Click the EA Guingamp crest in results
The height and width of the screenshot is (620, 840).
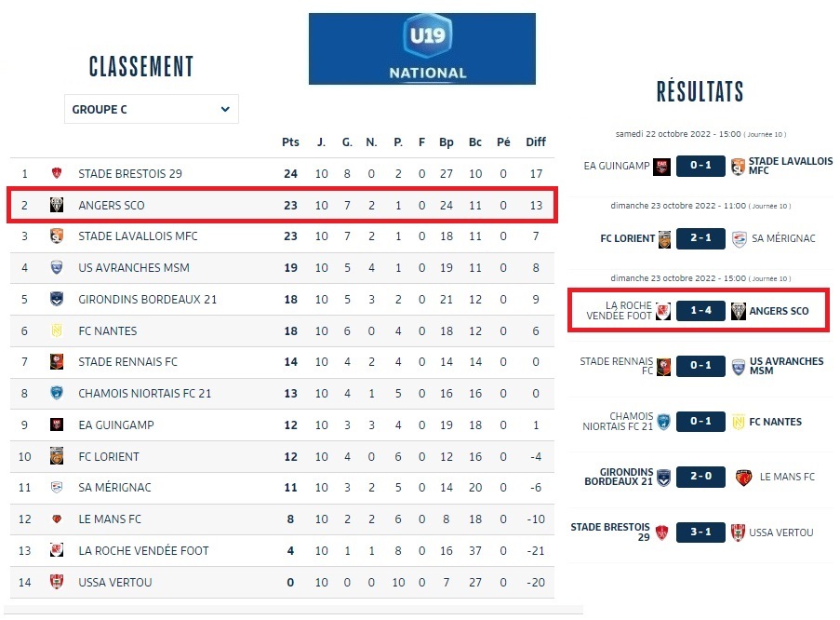point(661,167)
